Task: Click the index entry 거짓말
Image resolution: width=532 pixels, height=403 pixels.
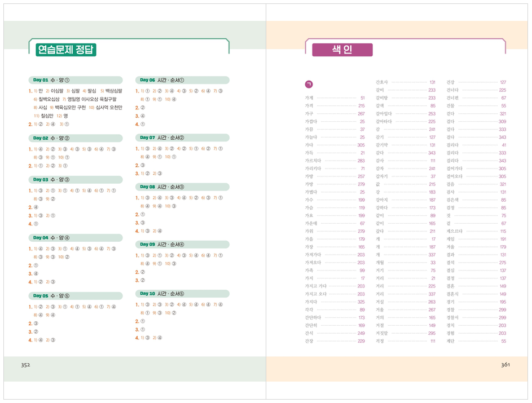Action: click(406, 333)
